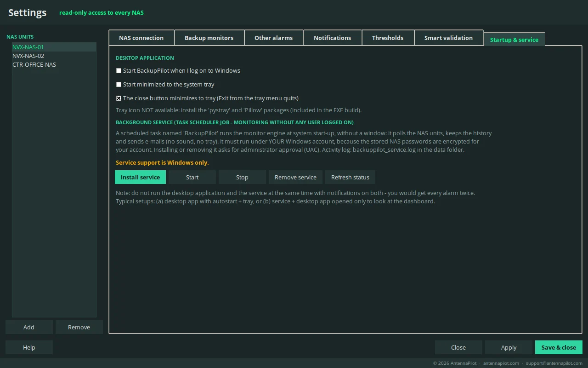Viewport: 588px width, 368px height.
Task: Click the NAS UNITS sidebar heading
Action: 20,37
